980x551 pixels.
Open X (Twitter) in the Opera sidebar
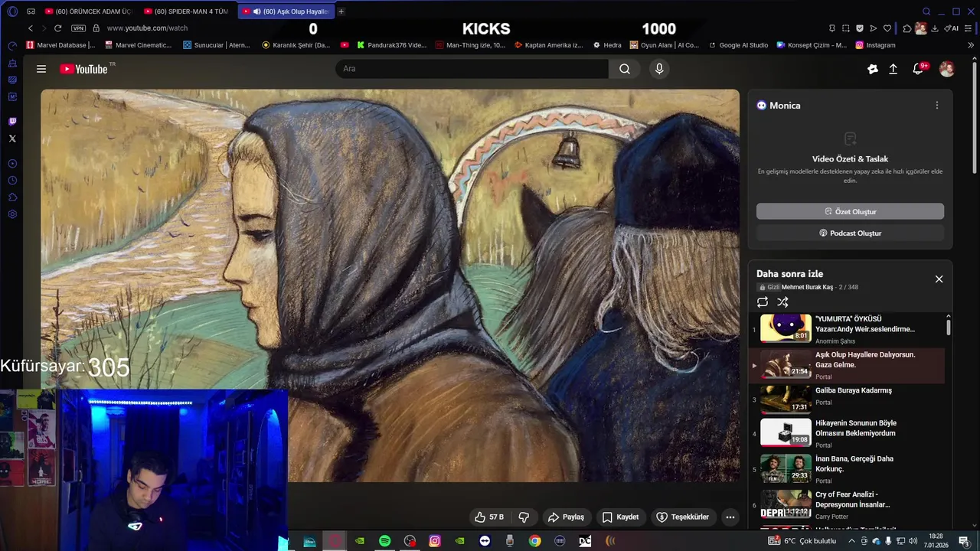pos(12,139)
